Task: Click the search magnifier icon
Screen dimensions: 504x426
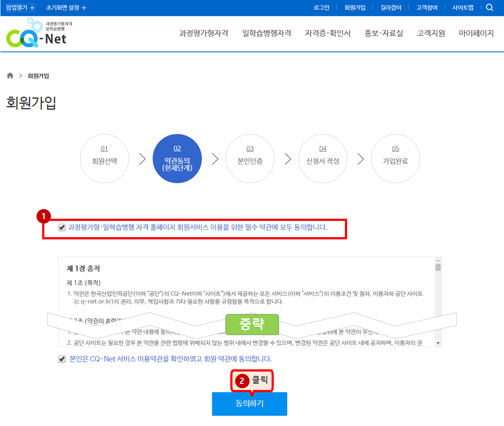Action: click(x=489, y=7)
